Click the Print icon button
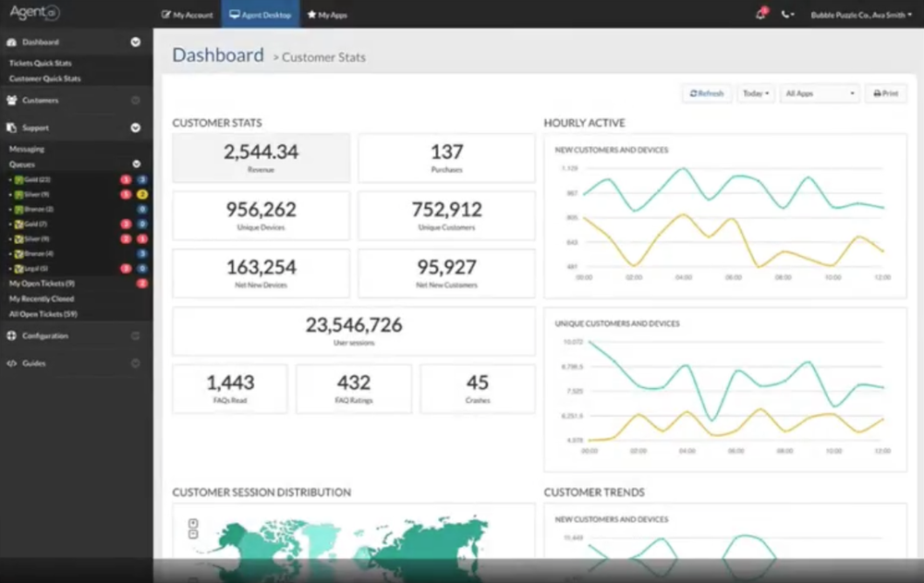This screenshot has height=583, width=924. (875, 93)
